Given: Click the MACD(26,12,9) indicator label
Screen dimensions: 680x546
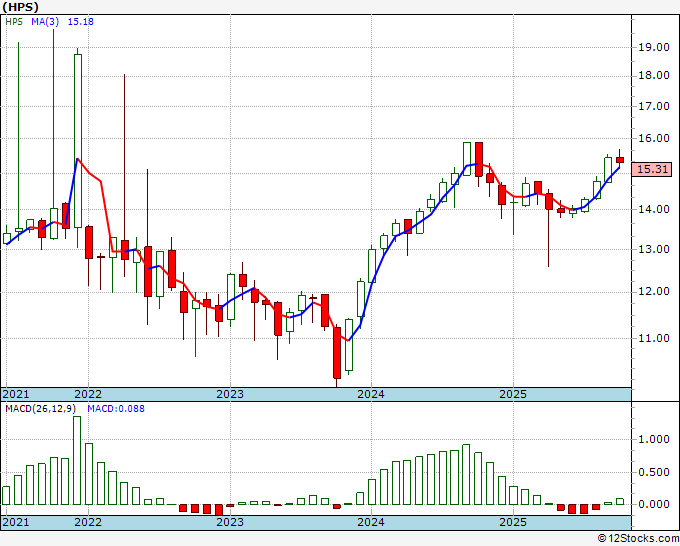Looking at the screenshot, I should (41, 409).
